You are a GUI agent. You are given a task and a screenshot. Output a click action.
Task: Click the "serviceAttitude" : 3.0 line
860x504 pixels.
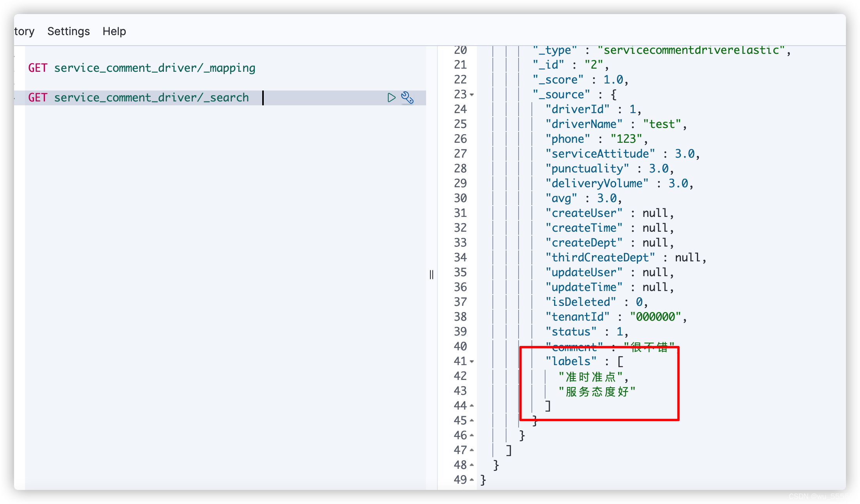pyautogui.click(x=623, y=154)
